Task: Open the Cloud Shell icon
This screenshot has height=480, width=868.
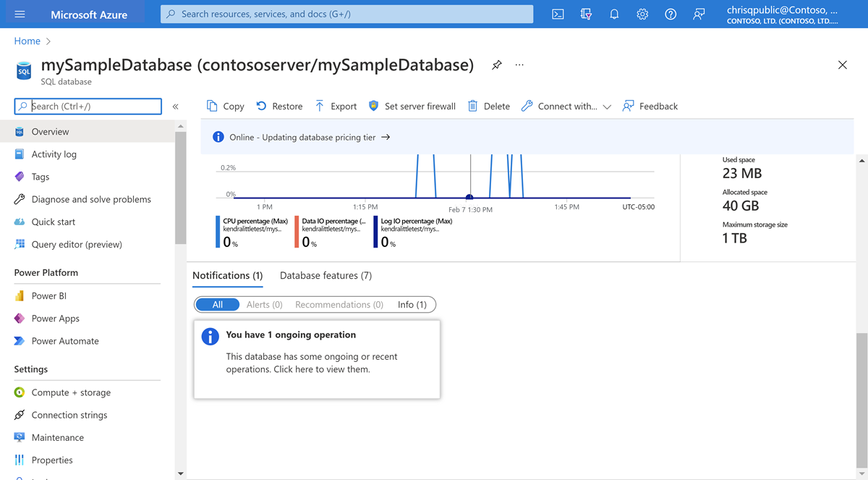Action: (x=558, y=14)
